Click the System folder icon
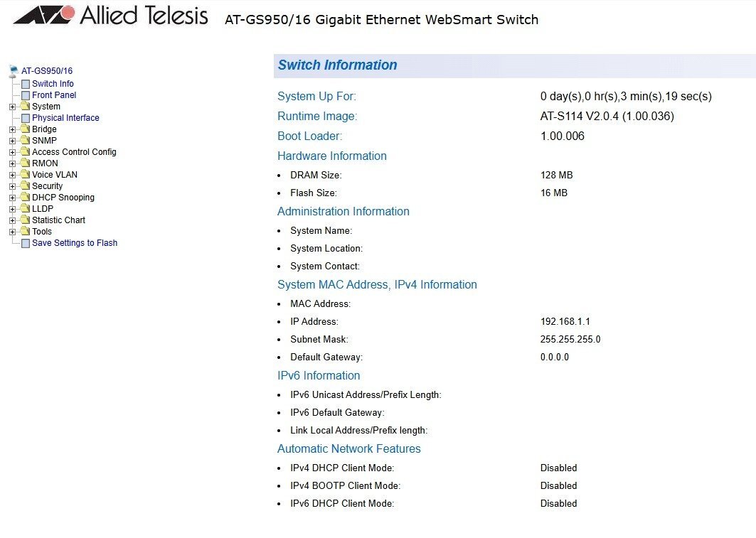The width and height of the screenshot is (756, 538). click(x=26, y=107)
